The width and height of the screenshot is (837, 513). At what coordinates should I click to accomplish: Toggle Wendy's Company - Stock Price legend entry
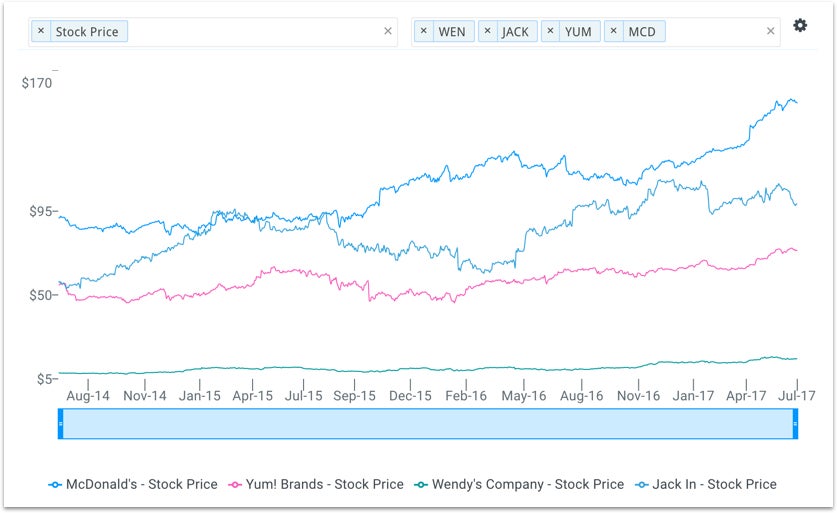tap(519, 484)
